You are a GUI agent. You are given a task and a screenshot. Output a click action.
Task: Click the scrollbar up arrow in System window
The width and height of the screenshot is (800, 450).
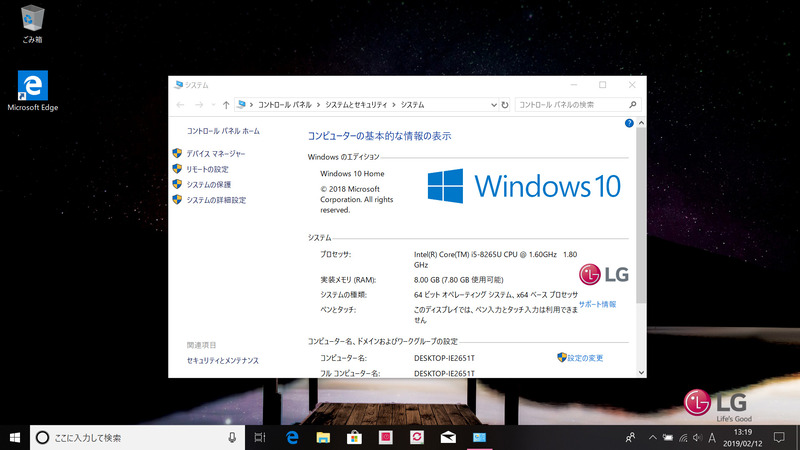point(641,123)
